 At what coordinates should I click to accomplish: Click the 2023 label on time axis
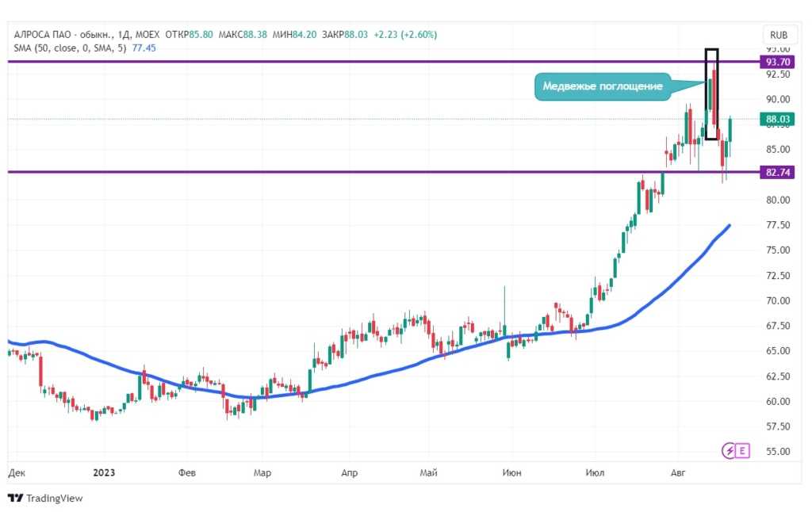point(104,473)
